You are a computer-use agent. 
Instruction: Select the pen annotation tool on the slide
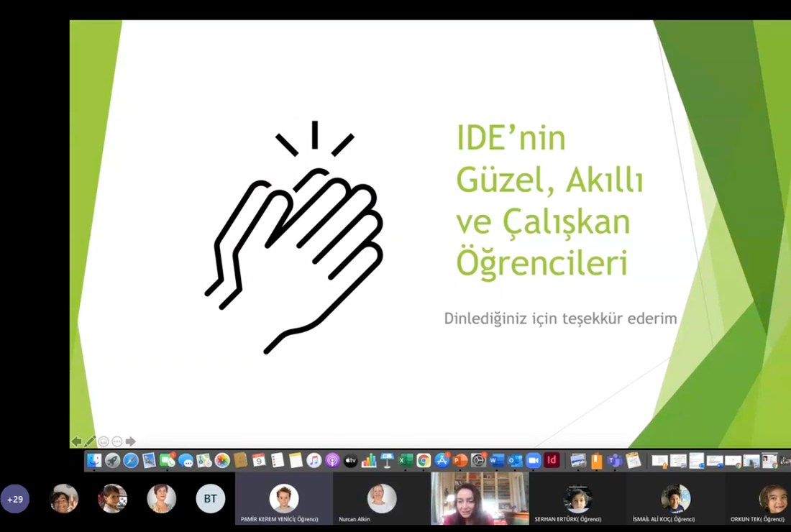click(x=90, y=441)
